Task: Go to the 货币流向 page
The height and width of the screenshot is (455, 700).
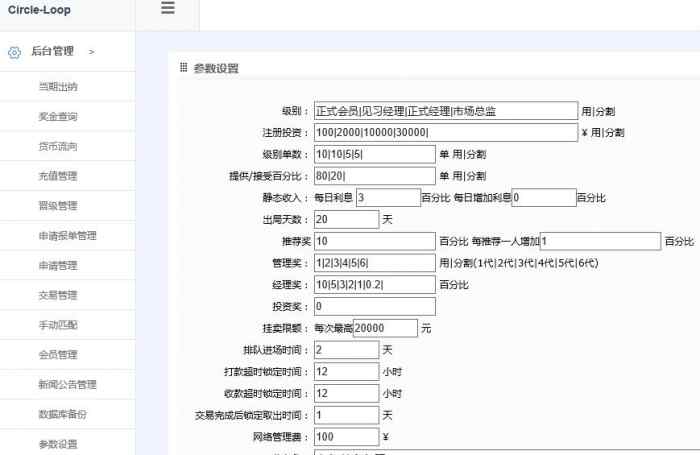Action: point(58,146)
